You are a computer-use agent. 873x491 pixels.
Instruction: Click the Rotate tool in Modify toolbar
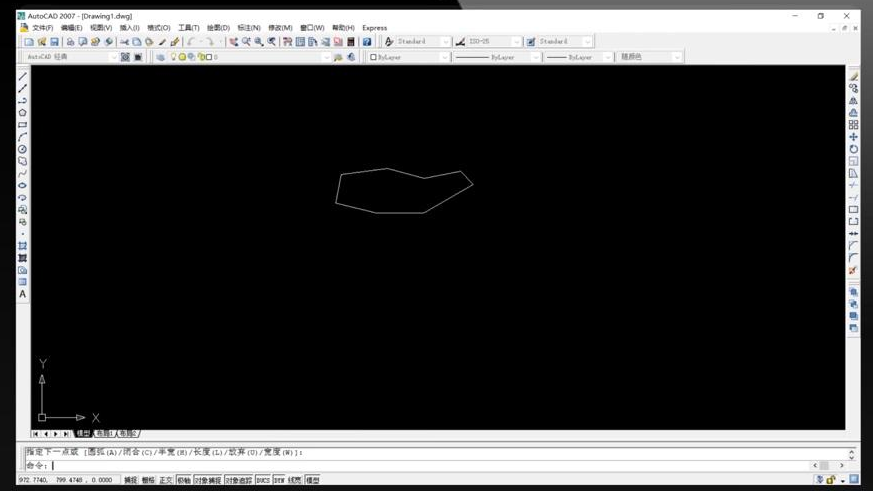(853, 149)
